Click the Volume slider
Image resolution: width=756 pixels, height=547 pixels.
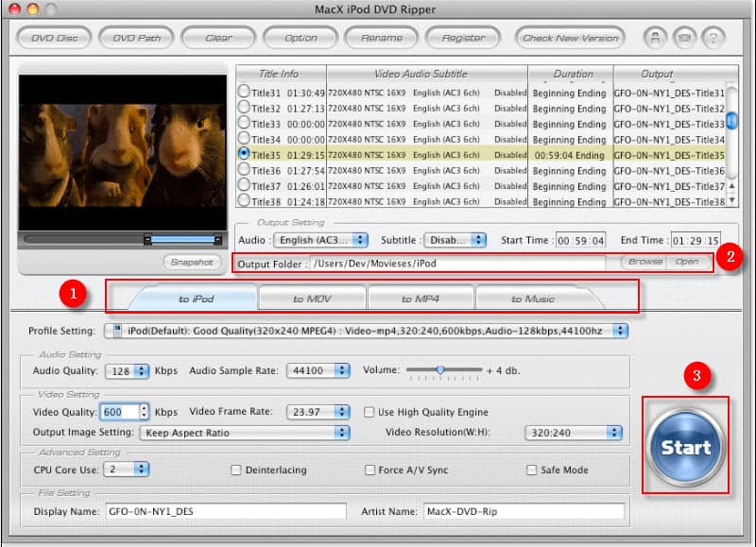[x=440, y=370]
